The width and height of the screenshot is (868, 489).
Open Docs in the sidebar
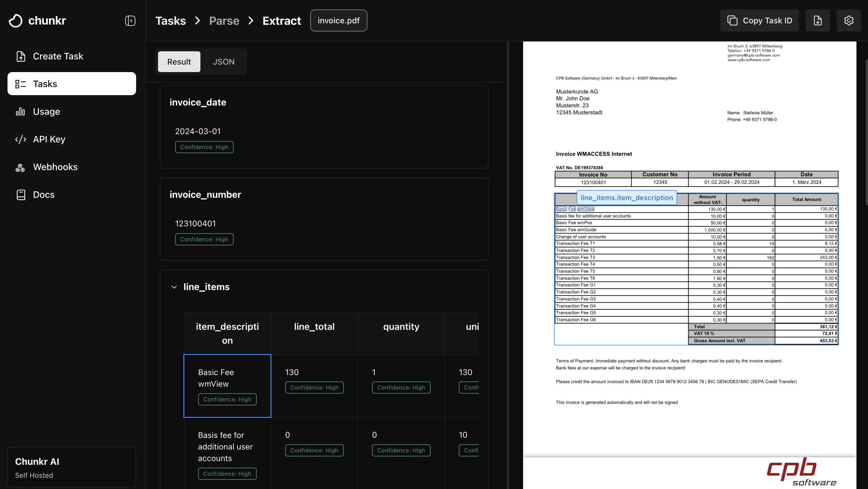coord(44,194)
